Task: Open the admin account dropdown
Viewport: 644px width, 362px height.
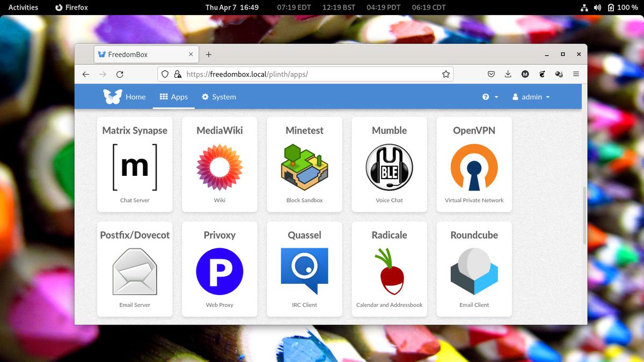Action: tap(531, 97)
